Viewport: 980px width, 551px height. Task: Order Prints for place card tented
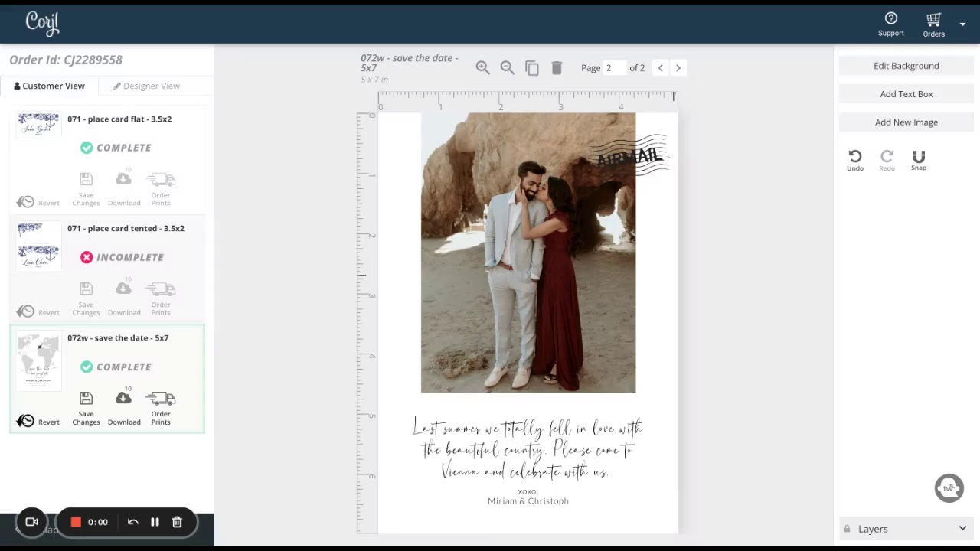tap(161, 298)
